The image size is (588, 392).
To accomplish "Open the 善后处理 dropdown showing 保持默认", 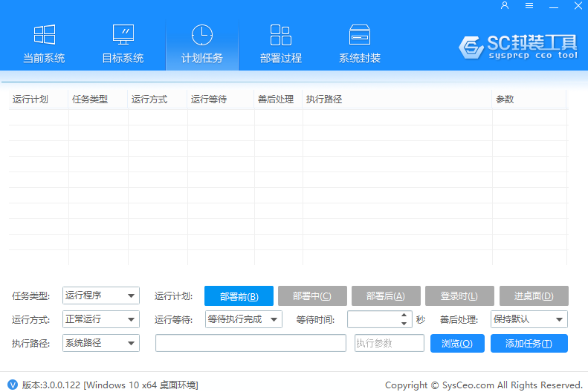I will (x=529, y=319).
